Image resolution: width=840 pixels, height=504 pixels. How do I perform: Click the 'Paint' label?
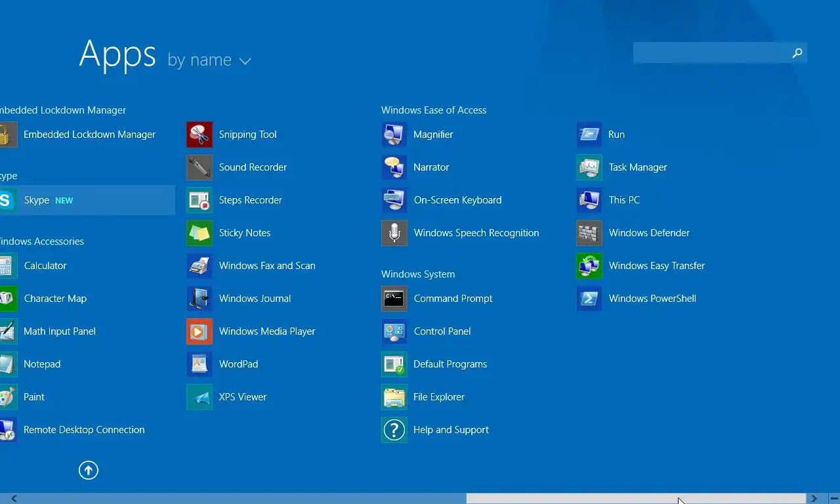pos(34,397)
